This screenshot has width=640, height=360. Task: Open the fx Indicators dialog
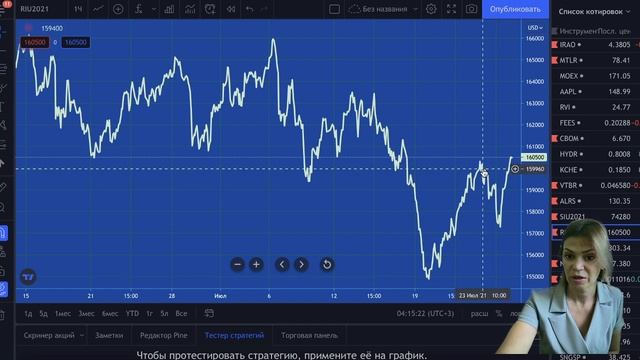[139, 9]
